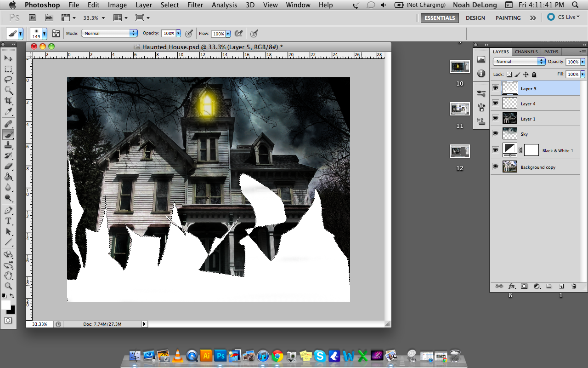Add a layer mask
Image resolution: width=588 pixels, height=368 pixels.
pos(524,286)
